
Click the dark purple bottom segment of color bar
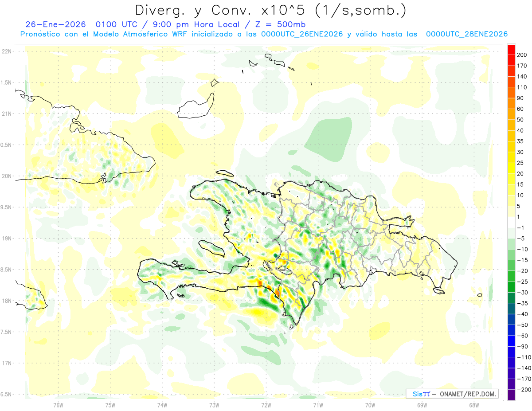tap(511, 395)
